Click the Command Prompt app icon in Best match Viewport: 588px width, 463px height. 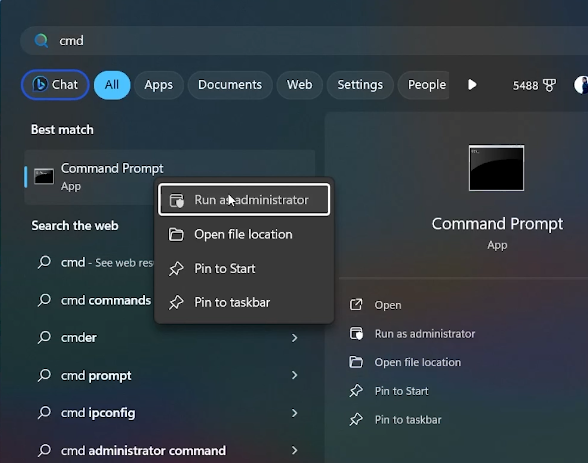click(44, 177)
